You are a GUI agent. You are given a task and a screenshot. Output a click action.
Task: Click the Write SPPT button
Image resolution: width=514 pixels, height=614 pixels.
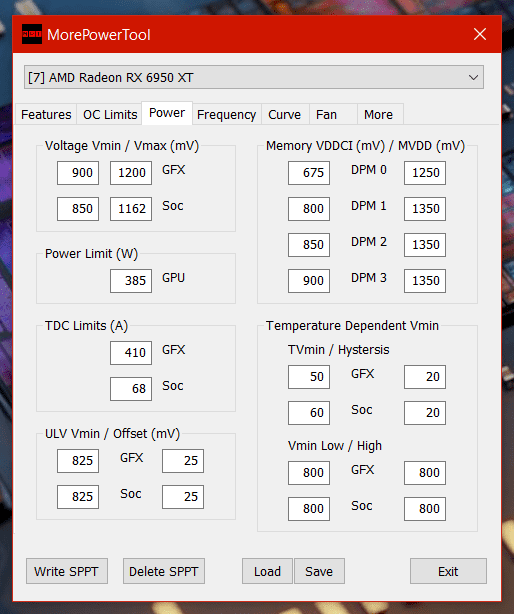click(67, 571)
